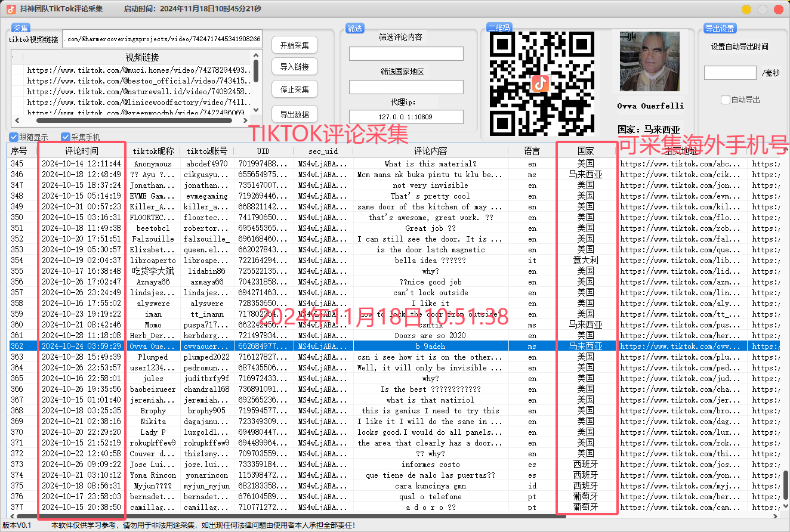Click comment 'can't lock outside' in row 357
The image size is (790, 532).
click(430, 292)
